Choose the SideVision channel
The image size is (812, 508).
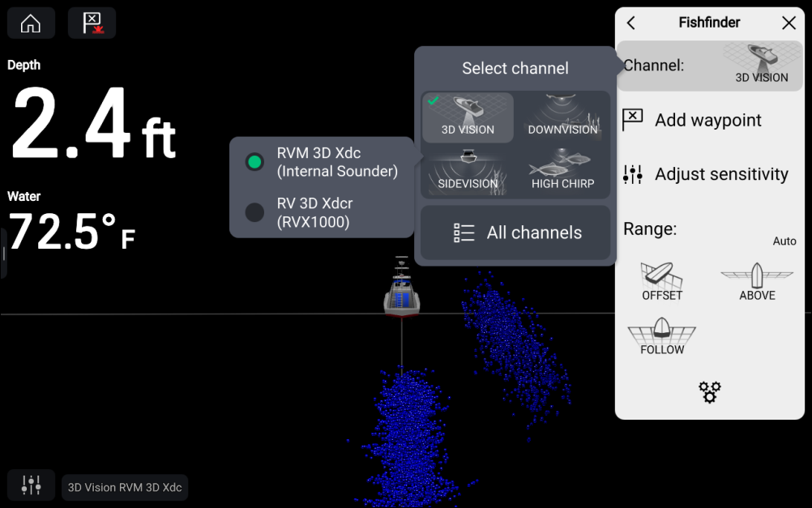click(x=468, y=171)
